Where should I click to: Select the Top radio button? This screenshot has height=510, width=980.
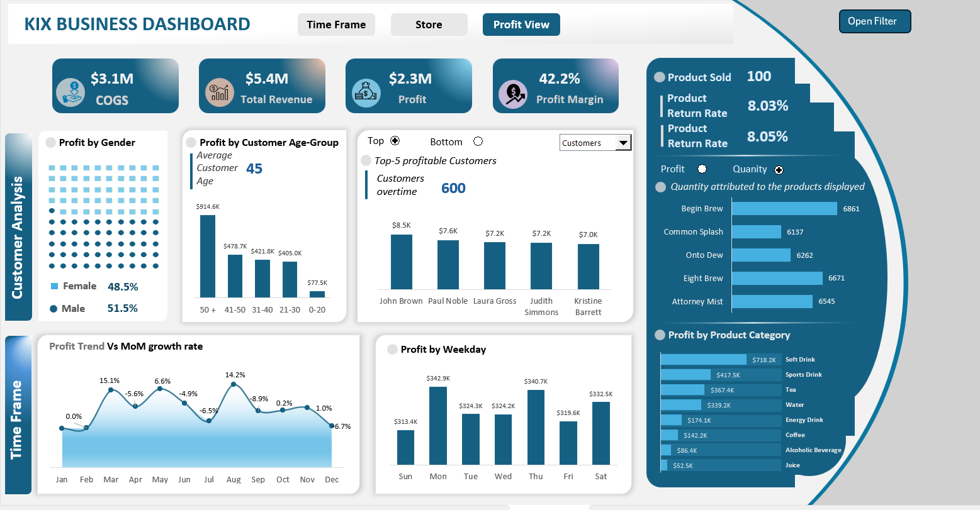pyautogui.click(x=395, y=141)
